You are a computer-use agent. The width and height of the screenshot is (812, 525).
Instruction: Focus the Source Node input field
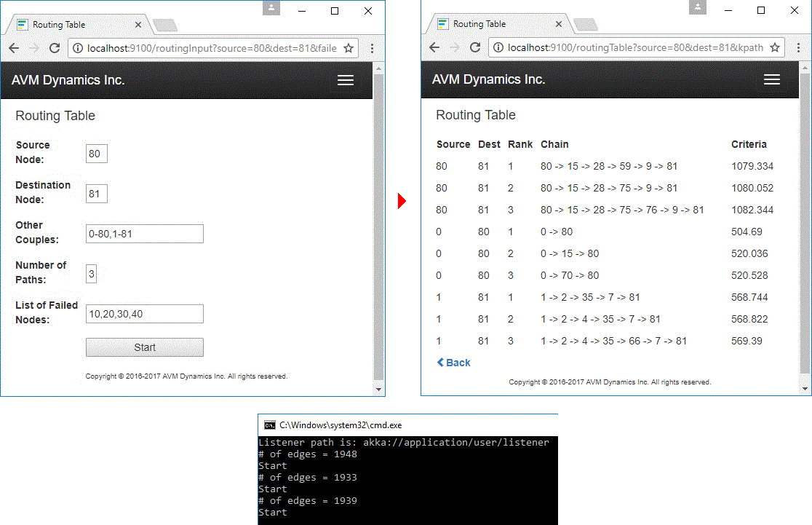pyautogui.click(x=96, y=154)
